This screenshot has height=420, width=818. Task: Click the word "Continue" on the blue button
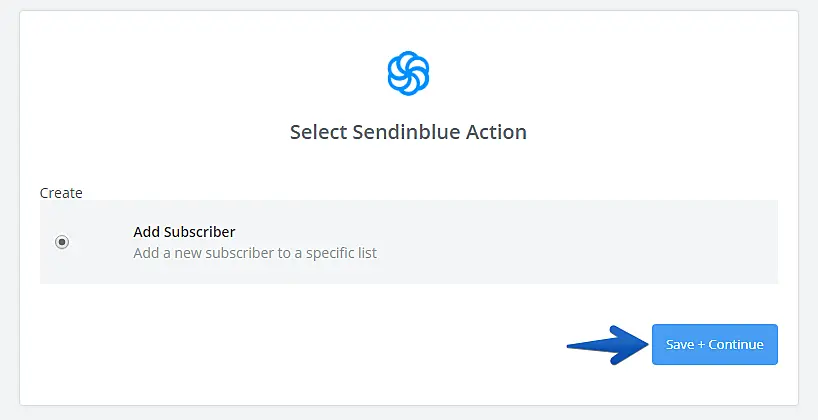tap(736, 345)
